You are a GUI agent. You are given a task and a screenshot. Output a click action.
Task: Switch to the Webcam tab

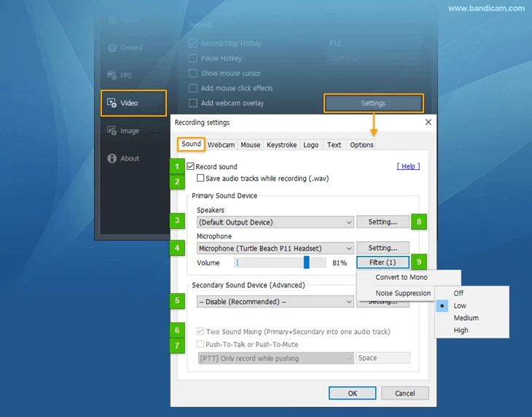[x=222, y=145]
